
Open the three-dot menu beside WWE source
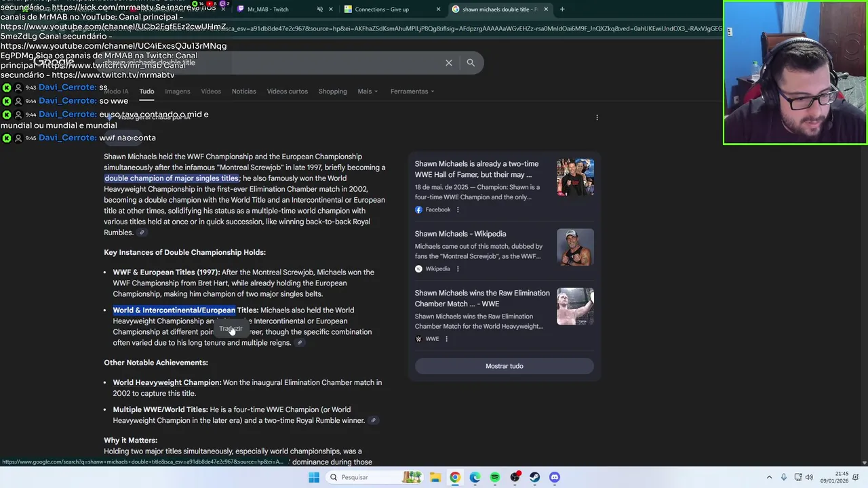click(446, 339)
